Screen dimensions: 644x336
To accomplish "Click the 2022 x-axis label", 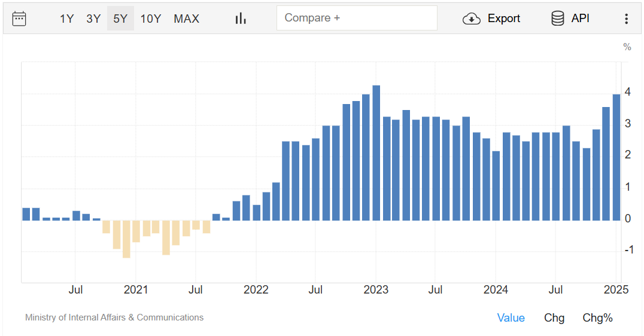I will [256, 289].
